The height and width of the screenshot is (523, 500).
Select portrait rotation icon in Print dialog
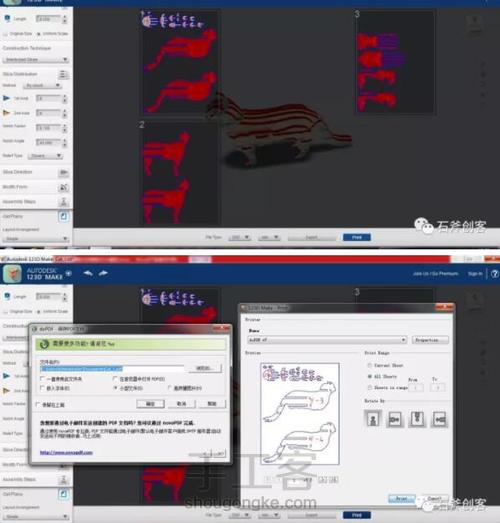(x=373, y=419)
